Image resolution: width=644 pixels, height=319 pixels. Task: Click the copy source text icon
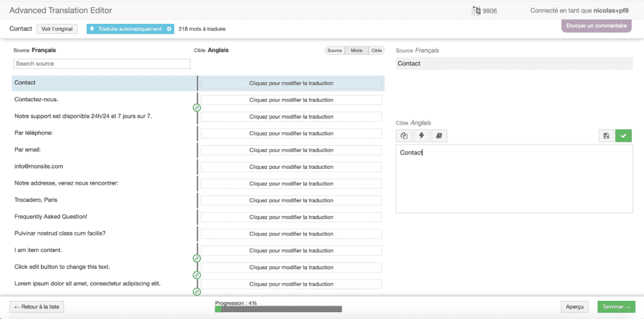(x=404, y=136)
